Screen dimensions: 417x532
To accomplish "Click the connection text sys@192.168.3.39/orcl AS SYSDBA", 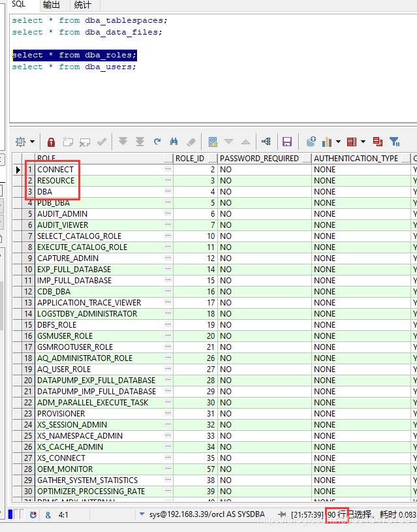I will coord(207,514).
